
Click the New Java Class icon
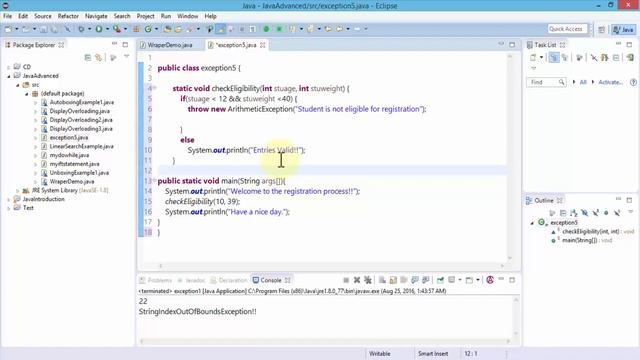[148, 29]
